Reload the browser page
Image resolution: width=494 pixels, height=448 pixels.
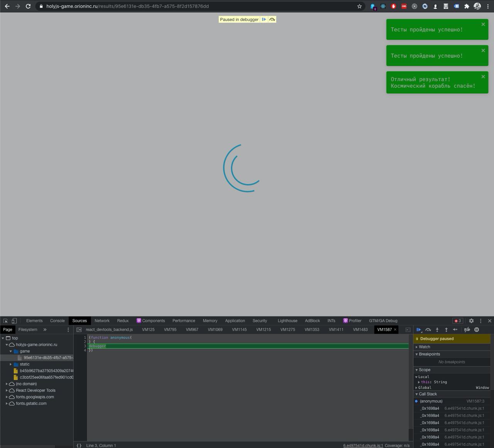pyautogui.click(x=28, y=6)
